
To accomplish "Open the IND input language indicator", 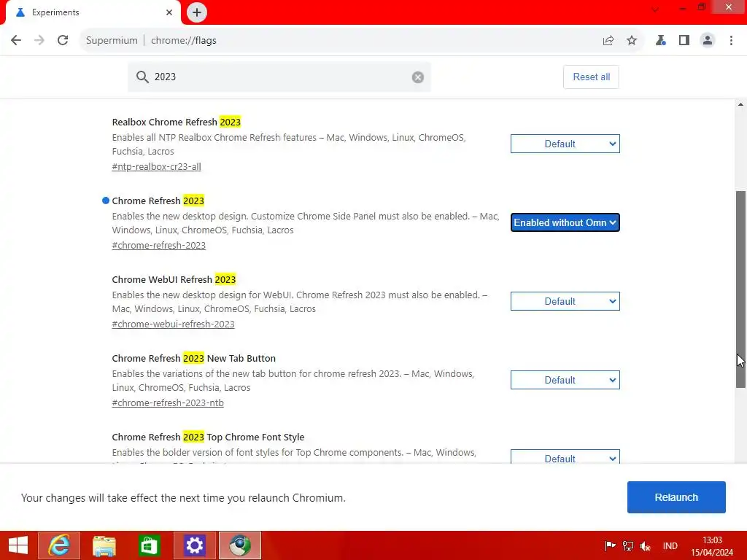I will tap(670, 545).
